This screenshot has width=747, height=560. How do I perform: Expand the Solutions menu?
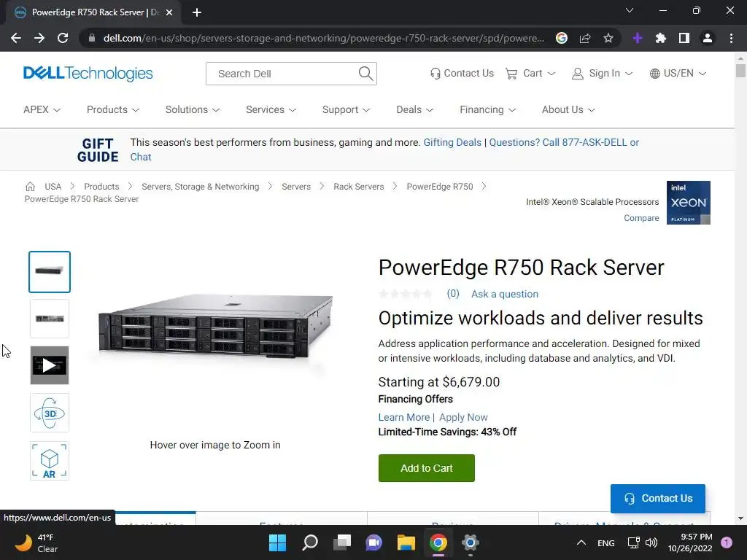click(x=193, y=109)
